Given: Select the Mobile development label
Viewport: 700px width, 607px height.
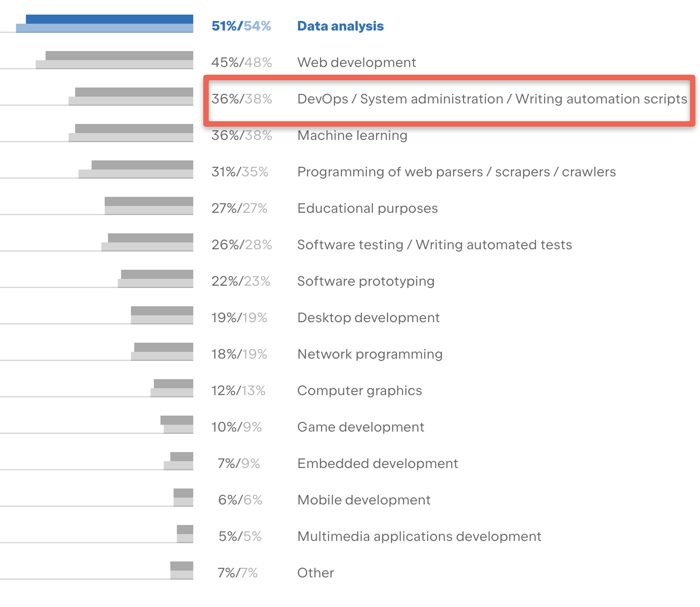Looking at the screenshot, I should coord(364,500).
